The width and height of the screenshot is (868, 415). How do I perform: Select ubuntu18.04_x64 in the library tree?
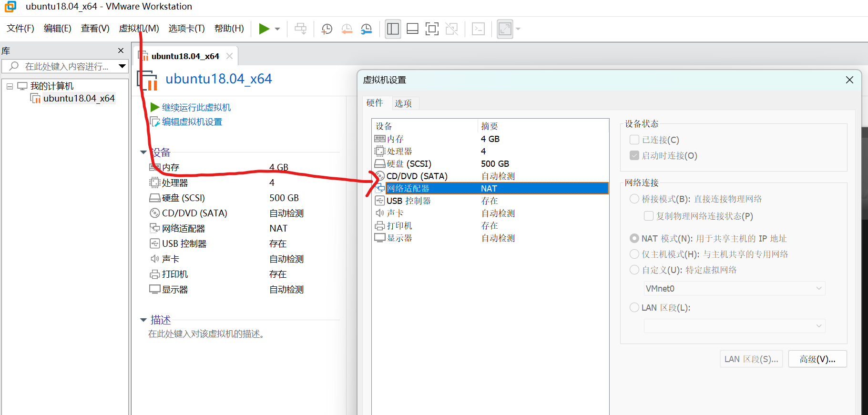click(x=79, y=98)
